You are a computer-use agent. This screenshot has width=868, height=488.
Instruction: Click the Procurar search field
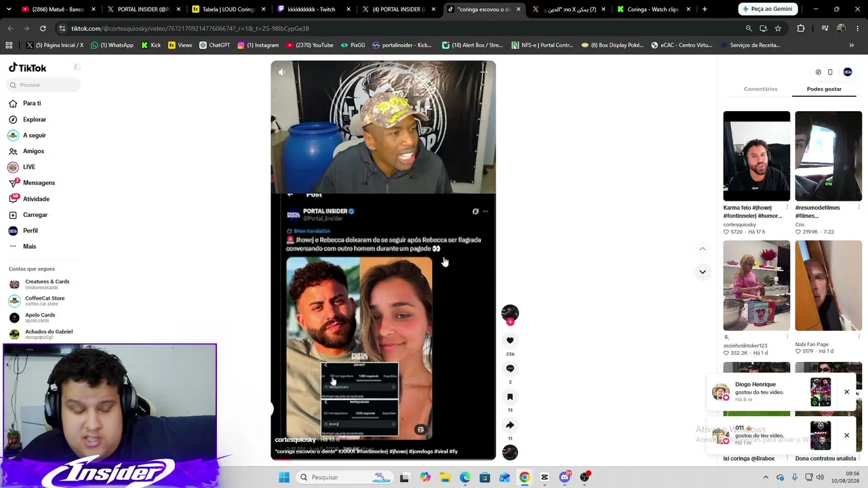(x=44, y=85)
